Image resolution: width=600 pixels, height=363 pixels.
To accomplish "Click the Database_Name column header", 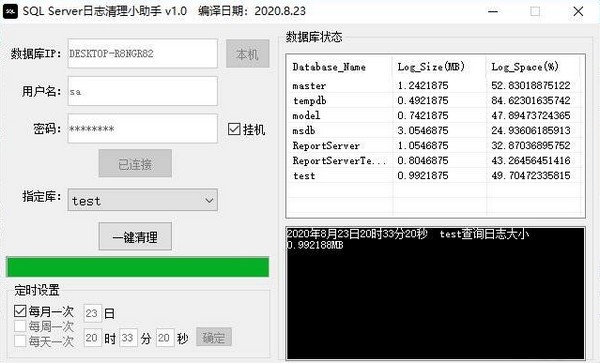I will pos(339,67).
